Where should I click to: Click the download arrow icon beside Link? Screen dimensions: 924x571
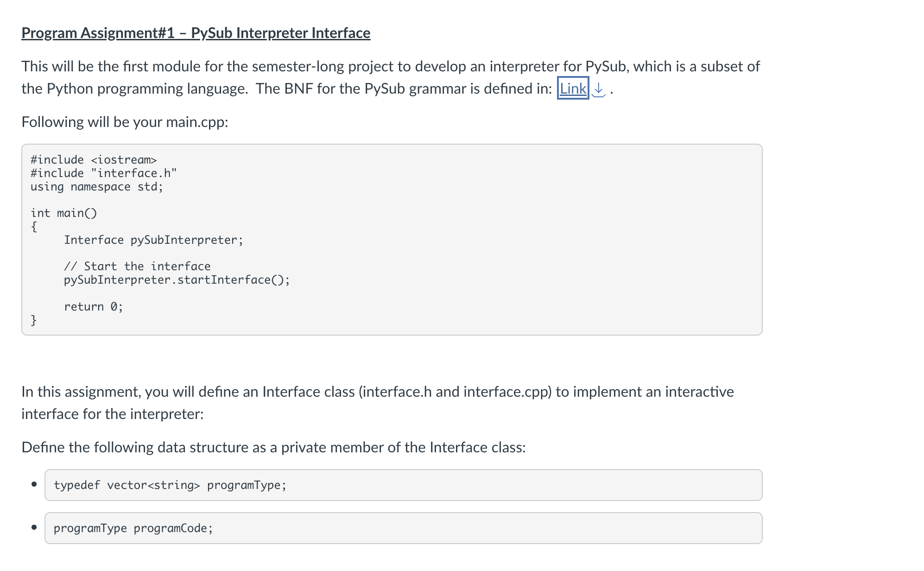[x=599, y=89]
